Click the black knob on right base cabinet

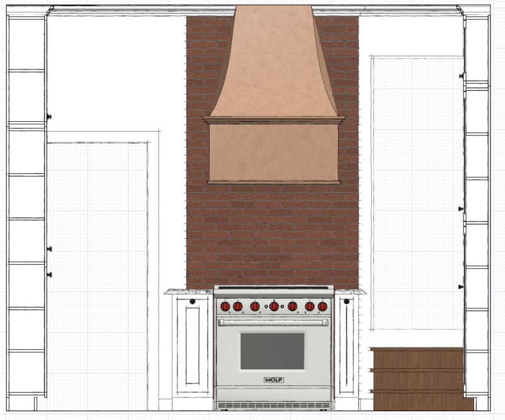pos(347,301)
